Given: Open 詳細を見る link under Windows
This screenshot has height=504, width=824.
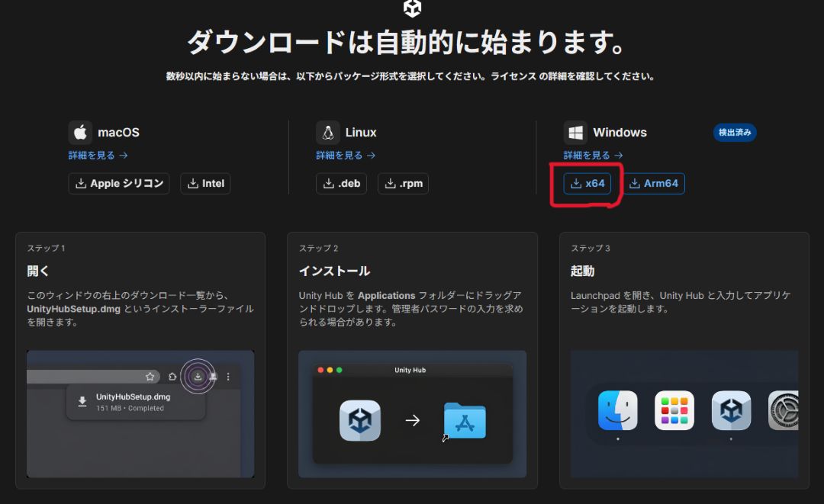Looking at the screenshot, I should point(593,156).
